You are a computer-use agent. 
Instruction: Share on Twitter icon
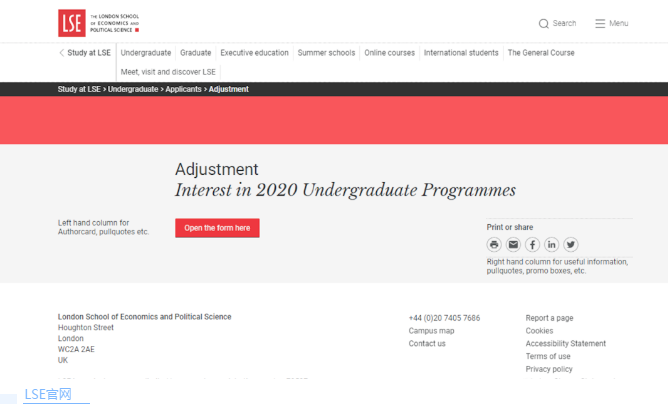pyautogui.click(x=570, y=244)
